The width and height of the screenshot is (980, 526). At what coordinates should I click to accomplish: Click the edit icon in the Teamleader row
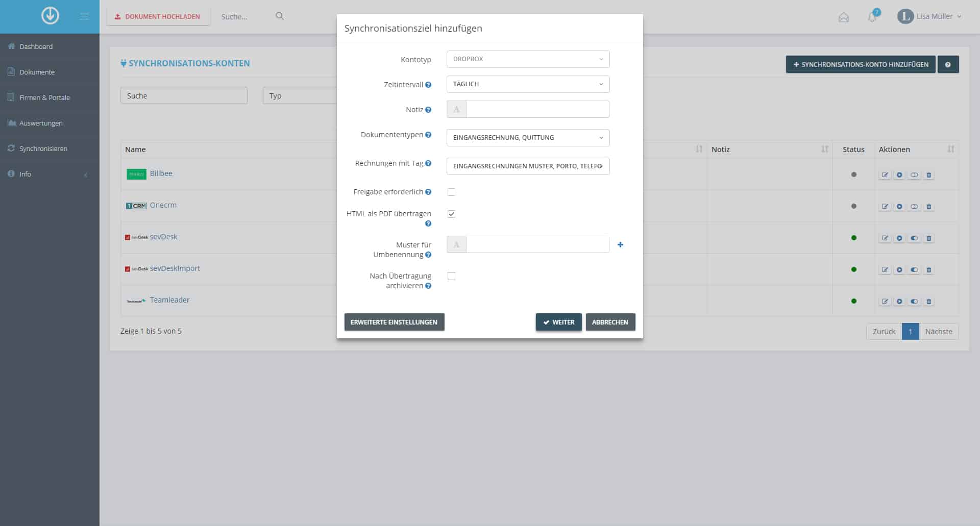pos(885,302)
